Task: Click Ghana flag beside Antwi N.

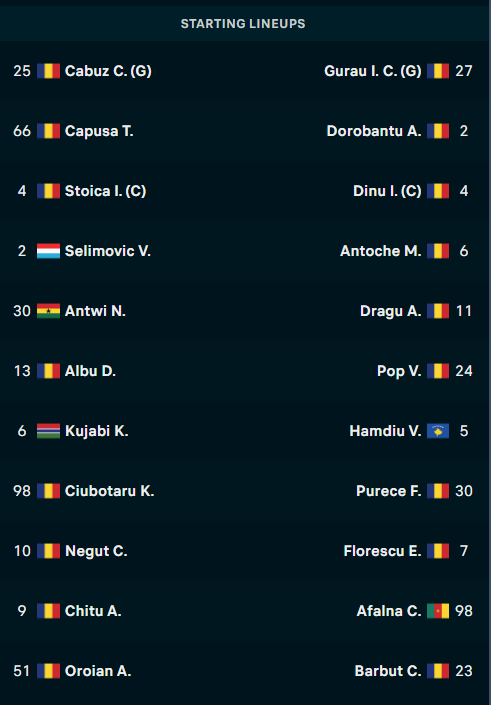Action: click(x=48, y=311)
